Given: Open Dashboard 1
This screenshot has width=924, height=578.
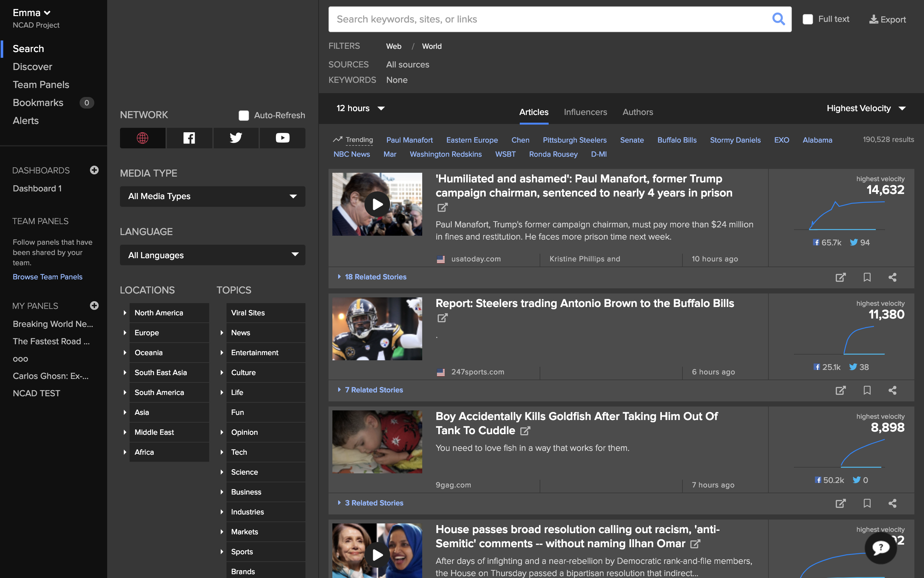Looking at the screenshot, I should pos(37,188).
